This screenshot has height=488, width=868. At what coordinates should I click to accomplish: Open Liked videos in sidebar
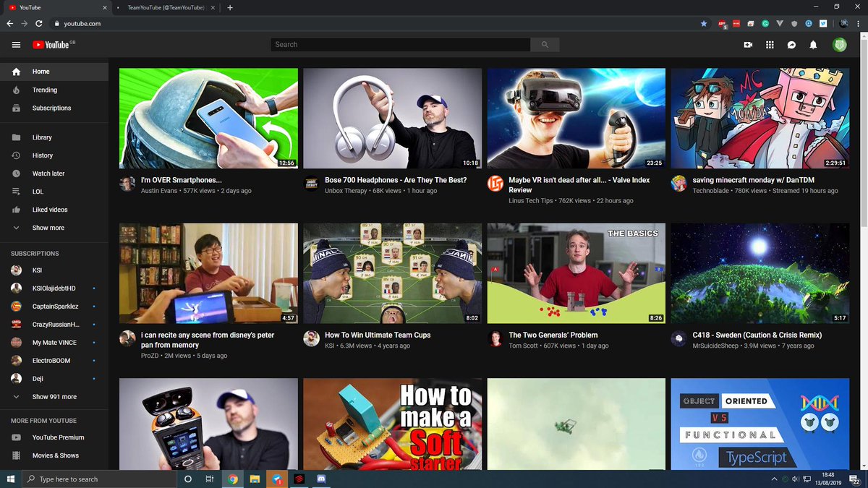tap(54, 210)
